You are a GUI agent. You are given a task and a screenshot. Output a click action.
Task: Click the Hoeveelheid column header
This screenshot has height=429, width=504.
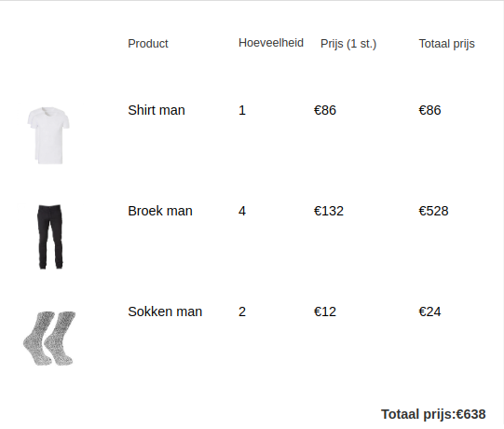pos(271,43)
